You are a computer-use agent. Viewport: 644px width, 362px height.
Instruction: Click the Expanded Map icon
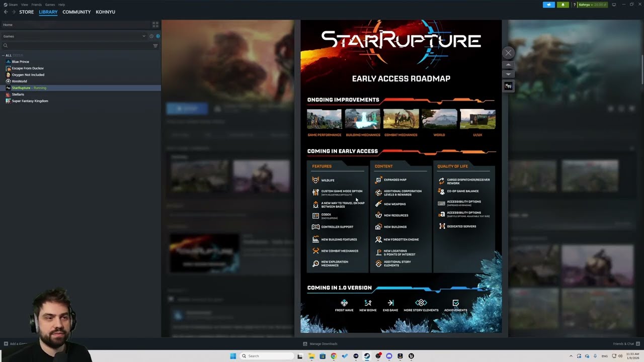coord(378,179)
